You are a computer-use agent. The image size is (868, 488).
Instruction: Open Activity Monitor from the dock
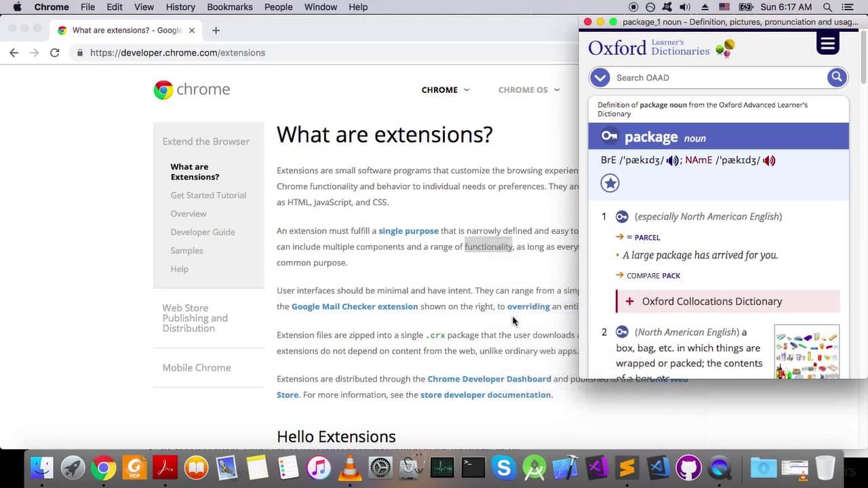tap(442, 468)
